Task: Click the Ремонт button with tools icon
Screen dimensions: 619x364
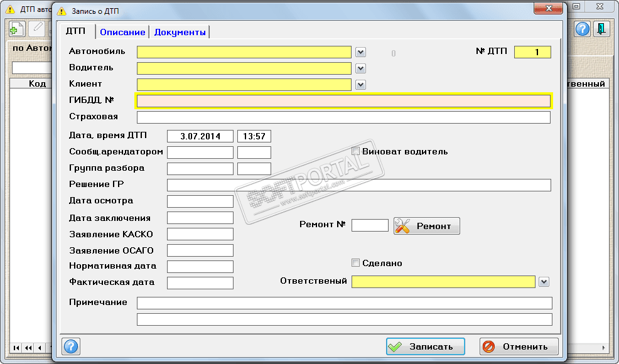Action: pos(427,226)
